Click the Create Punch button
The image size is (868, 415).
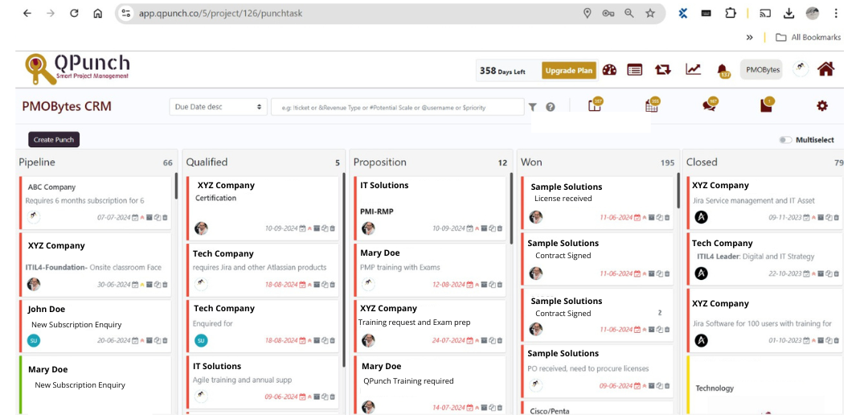point(54,140)
